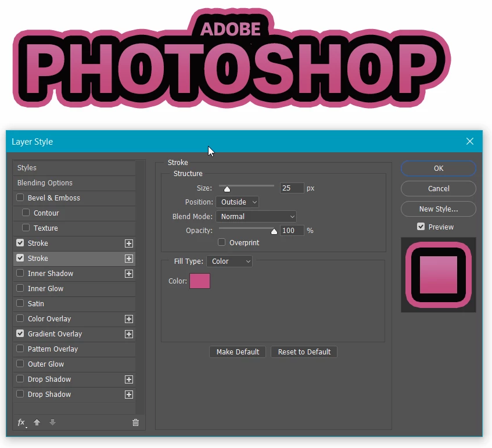Check the Satin checkbox
The height and width of the screenshot is (448, 492).
point(20,303)
